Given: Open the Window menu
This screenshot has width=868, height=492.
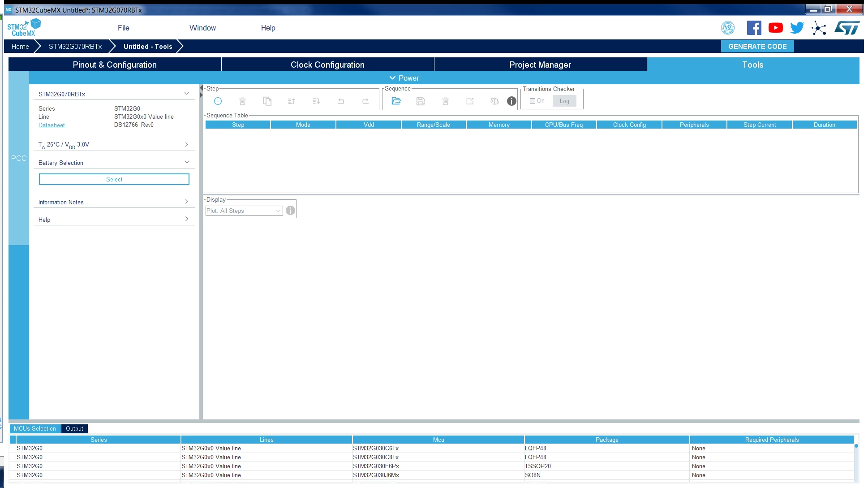Looking at the screenshot, I should click(x=202, y=28).
